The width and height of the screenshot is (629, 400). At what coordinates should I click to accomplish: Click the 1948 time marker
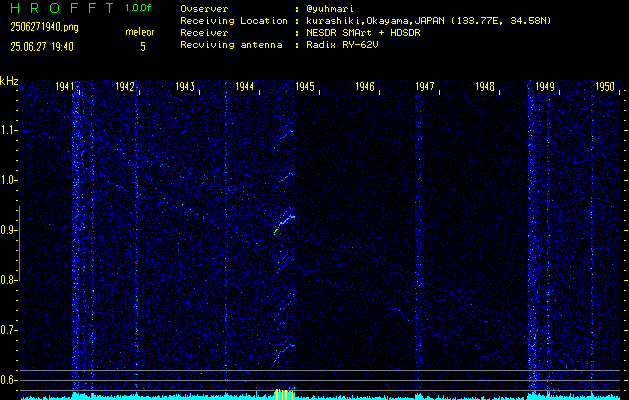point(485,87)
